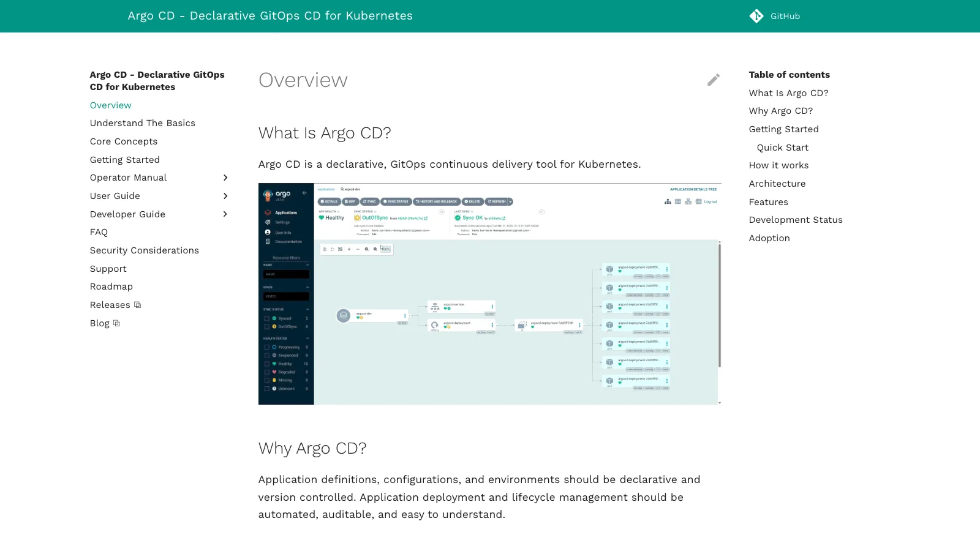Screen dimensions: 980x551
Task: Expand the Operator Manual section
Action: point(225,178)
